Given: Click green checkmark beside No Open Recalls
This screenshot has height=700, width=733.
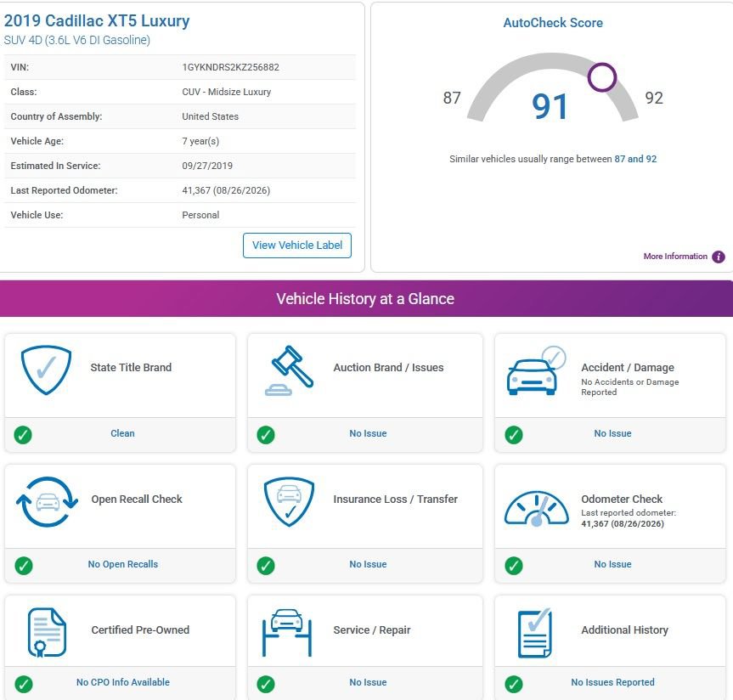Looking at the screenshot, I should (x=24, y=565).
